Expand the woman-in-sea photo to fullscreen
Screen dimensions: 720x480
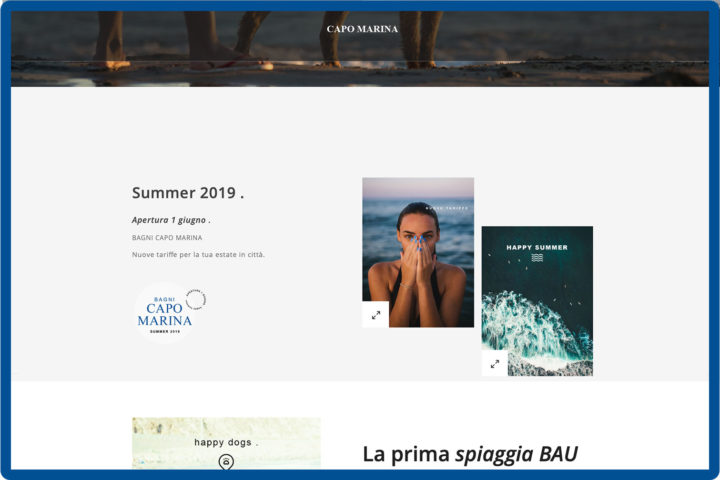tap(376, 315)
